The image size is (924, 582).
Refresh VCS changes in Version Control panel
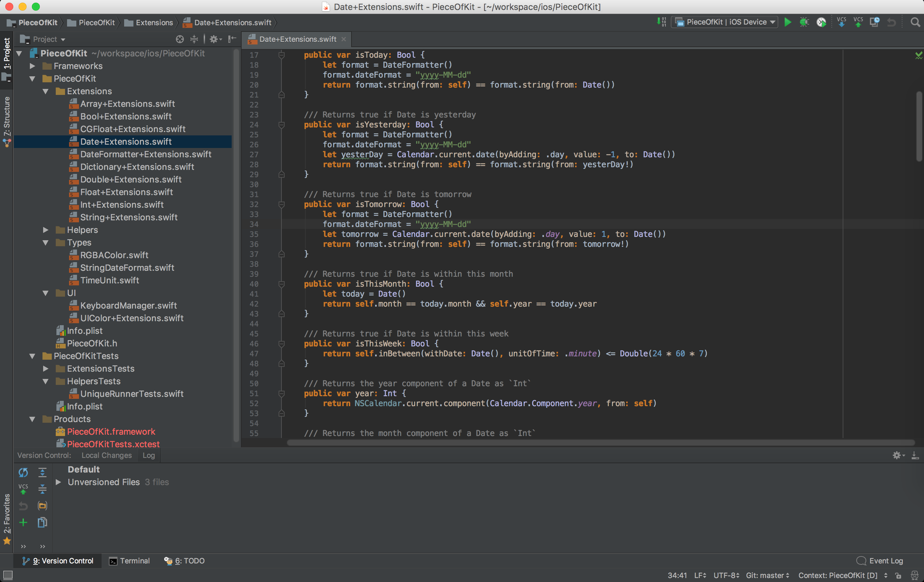point(23,472)
